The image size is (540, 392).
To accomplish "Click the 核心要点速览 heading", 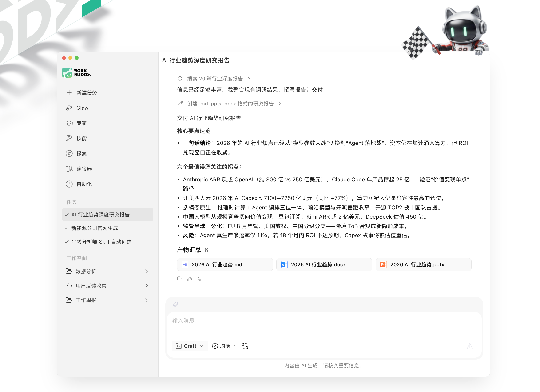I will click(x=195, y=131).
